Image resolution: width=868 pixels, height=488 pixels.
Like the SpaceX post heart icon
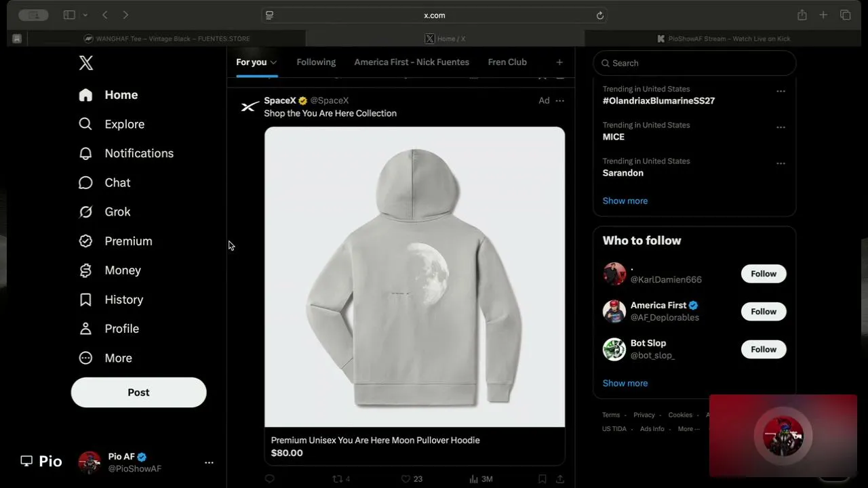[x=406, y=479]
